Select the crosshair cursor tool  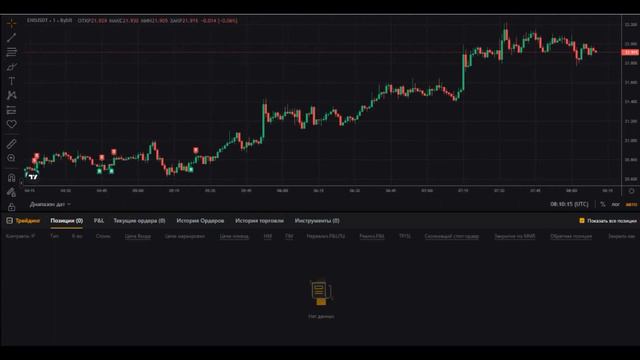[11, 23]
